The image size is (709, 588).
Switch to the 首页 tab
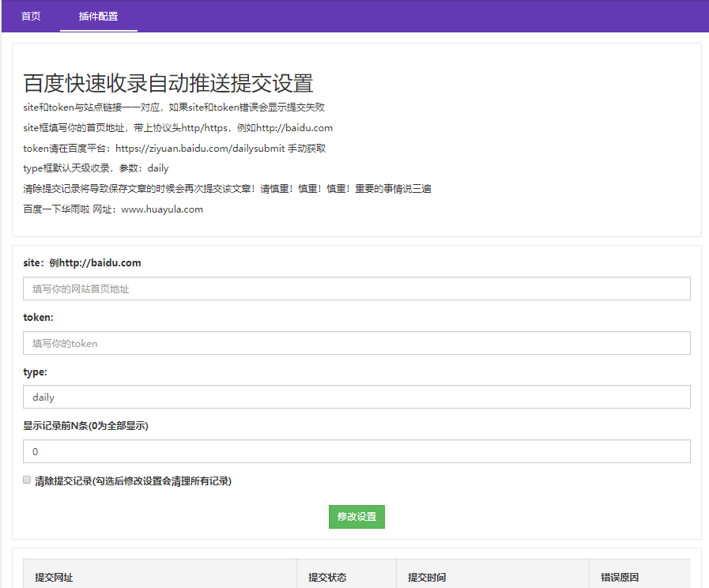click(31, 16)
